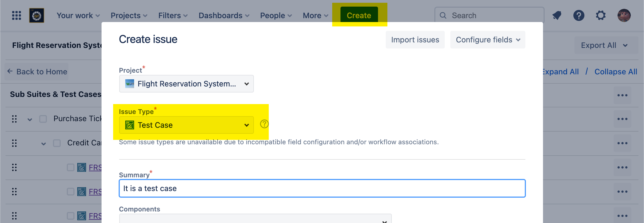Image resolution: width=644 pixels, height=223 pixels.
Task: Check the Purchase Ticket suite checkbox
Action: click(x=43, y=119)
